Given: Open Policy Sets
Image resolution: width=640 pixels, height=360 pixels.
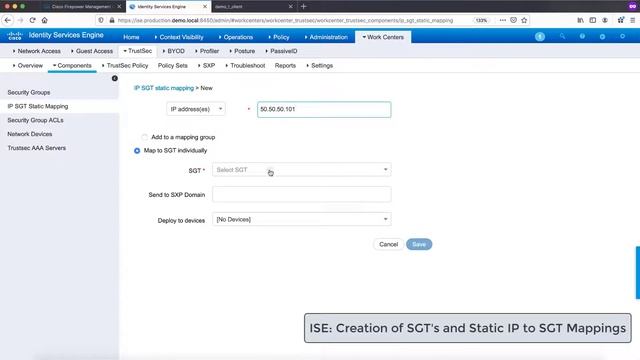Looking at the screenshot, I should 173,65.
